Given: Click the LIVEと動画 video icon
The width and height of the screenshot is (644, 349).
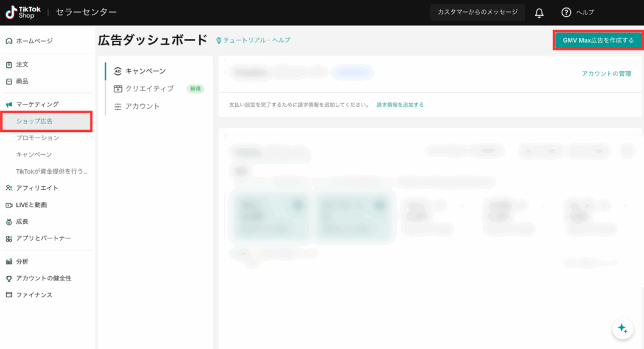Looking at the screenshot, I should coord(9,205).
